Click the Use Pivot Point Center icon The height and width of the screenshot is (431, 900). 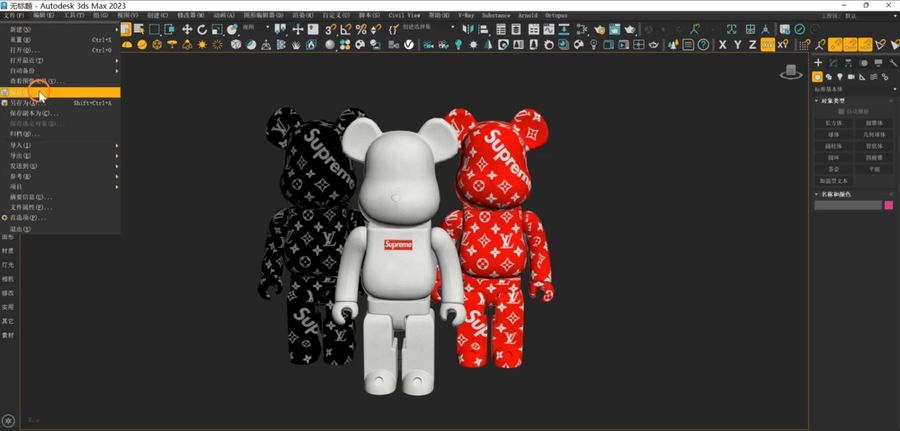280,29
